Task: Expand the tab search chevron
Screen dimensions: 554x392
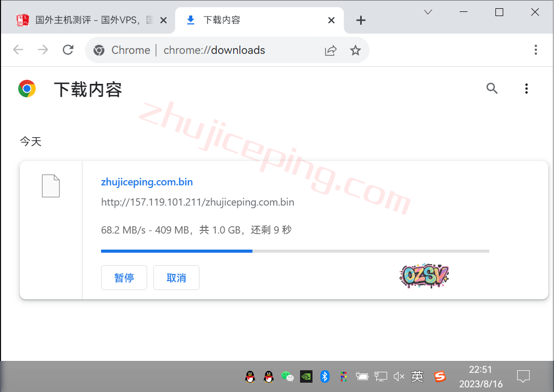Action: pyautogui.click(x=428, y=12)
